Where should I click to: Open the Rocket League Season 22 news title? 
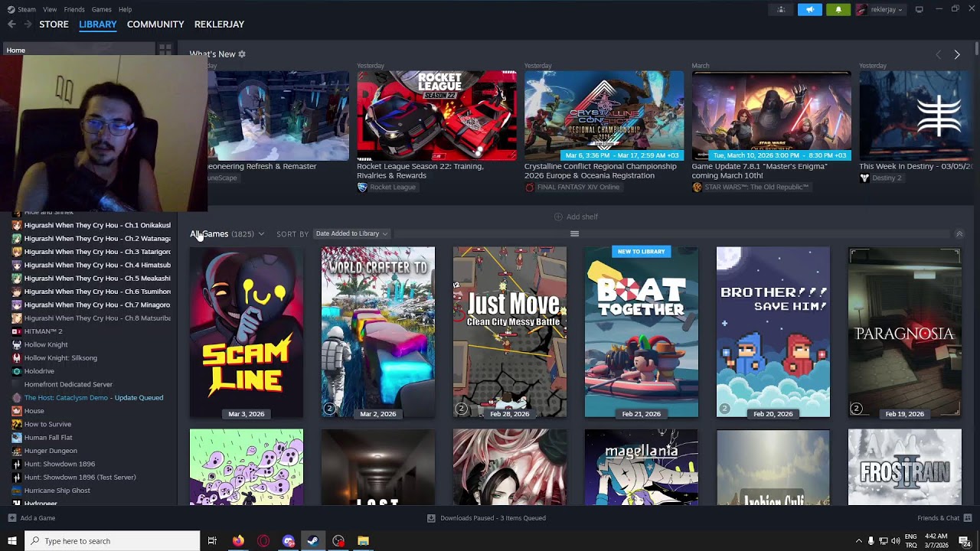(420, 171)
